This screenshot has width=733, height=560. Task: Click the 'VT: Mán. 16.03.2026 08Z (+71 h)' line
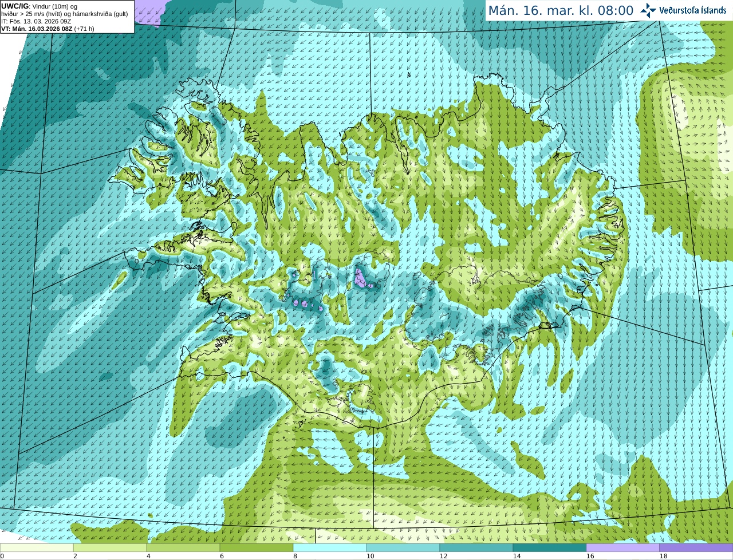(x=48, y=29)
